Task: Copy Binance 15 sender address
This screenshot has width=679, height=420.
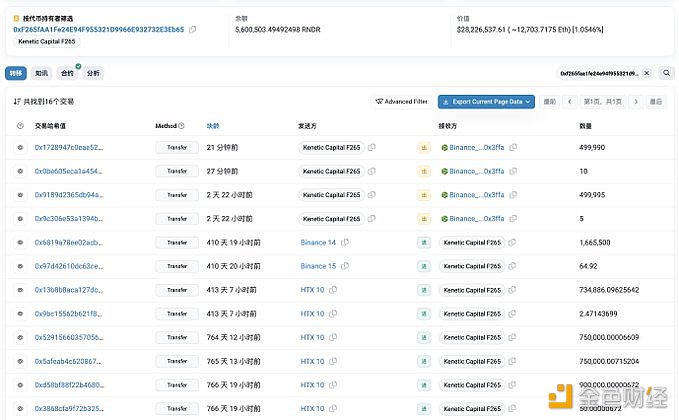Action: [x=345, y=266]
